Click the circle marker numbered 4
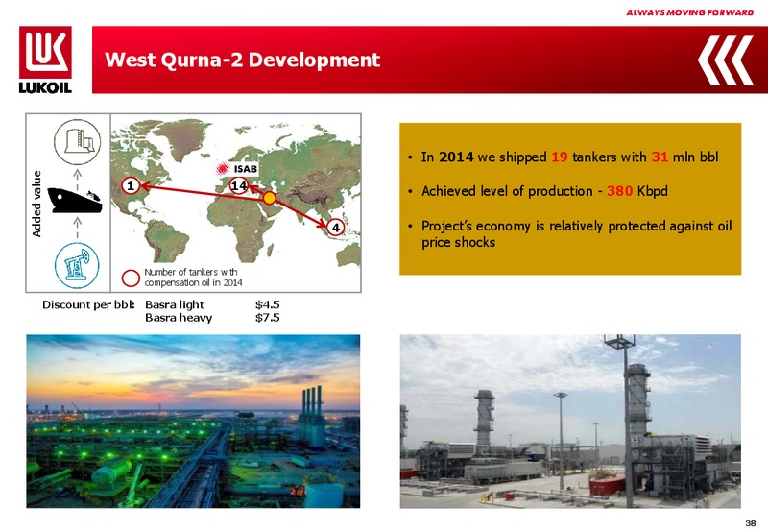 [335, 228]
